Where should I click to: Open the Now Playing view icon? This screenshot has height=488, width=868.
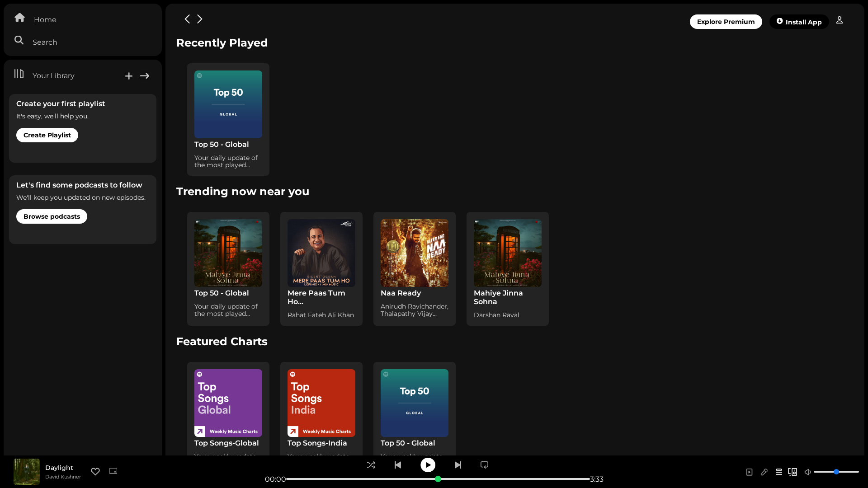749,472
